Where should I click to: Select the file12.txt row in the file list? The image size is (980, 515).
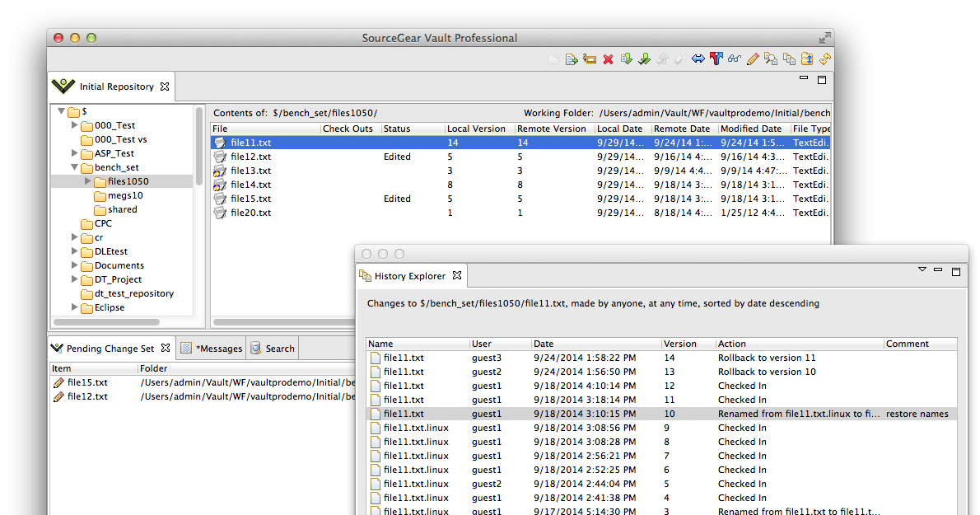tap(520, 157)
